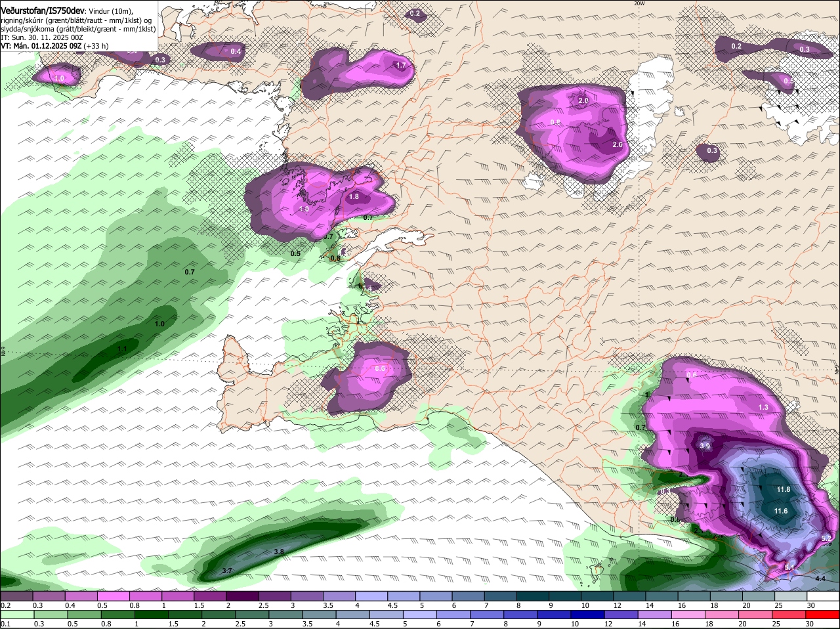840x629 pixels.
Task: Click the 3.7 value in southern rain band
Action: click(227, 571)
